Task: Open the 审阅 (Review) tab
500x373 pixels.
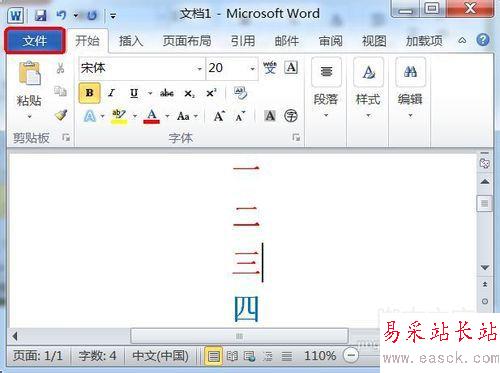Action: [330, 41]
